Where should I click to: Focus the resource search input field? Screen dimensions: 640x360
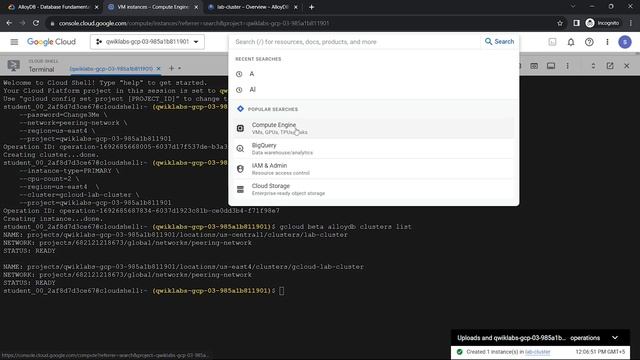(355, 42)
